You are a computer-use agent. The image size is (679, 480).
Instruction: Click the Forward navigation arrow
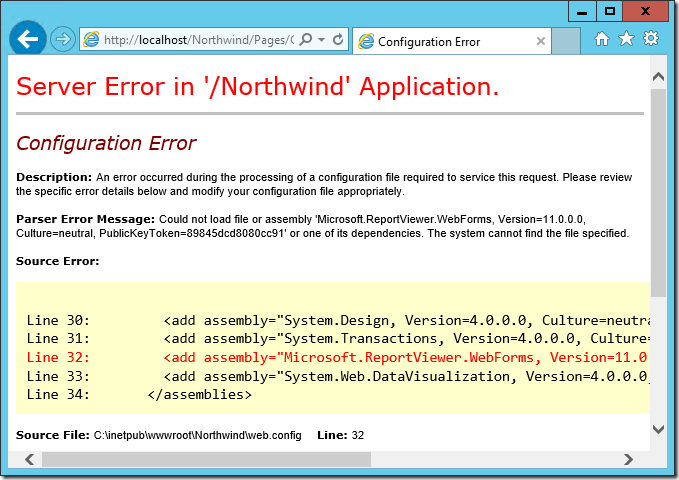point(63,39)
